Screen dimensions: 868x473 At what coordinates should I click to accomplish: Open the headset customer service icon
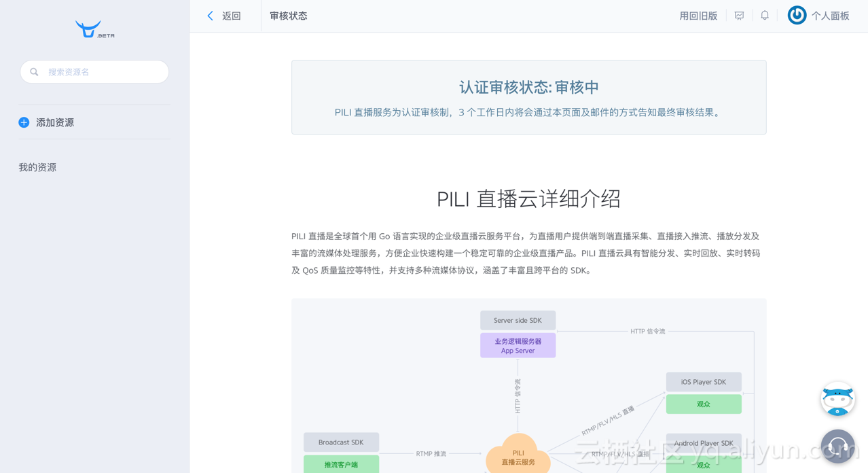pyautogui.click(x=837, y=446)
